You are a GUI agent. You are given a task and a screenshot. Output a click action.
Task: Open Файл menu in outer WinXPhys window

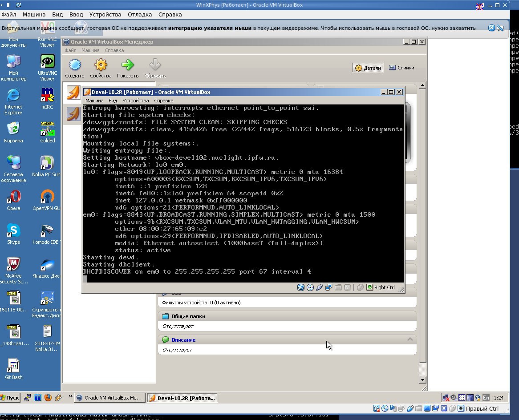point(9,15)
